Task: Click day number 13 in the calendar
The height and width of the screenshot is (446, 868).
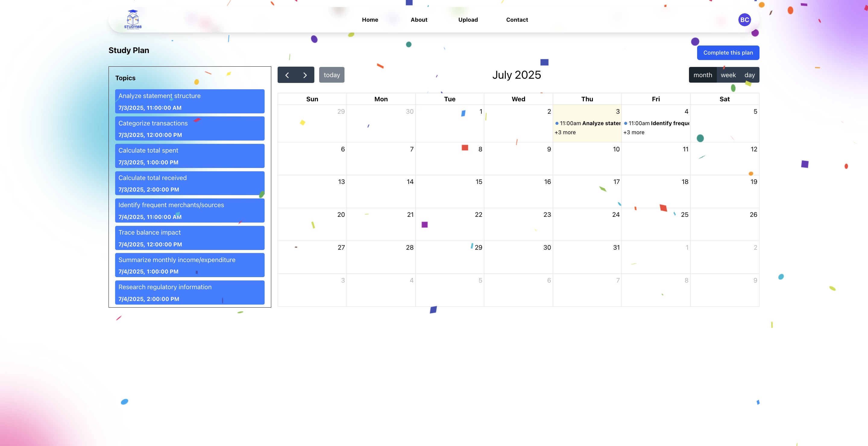Action: (341, 182)
